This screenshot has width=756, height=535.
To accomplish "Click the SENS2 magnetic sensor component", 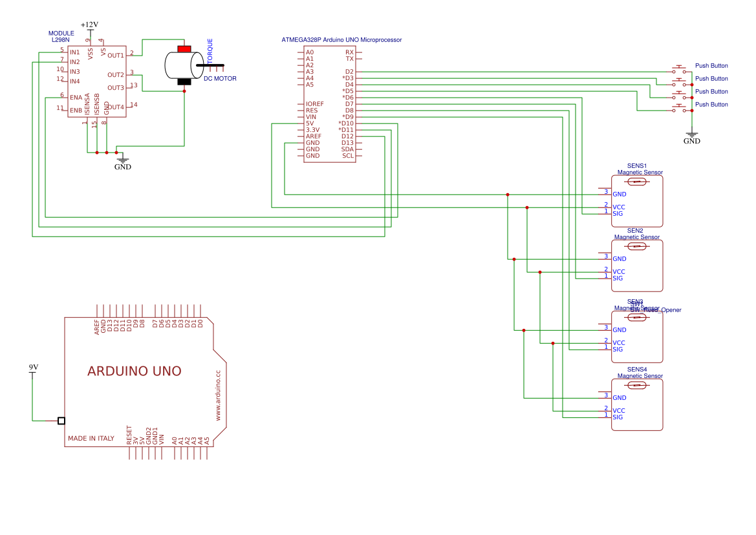I will [637, 266].
